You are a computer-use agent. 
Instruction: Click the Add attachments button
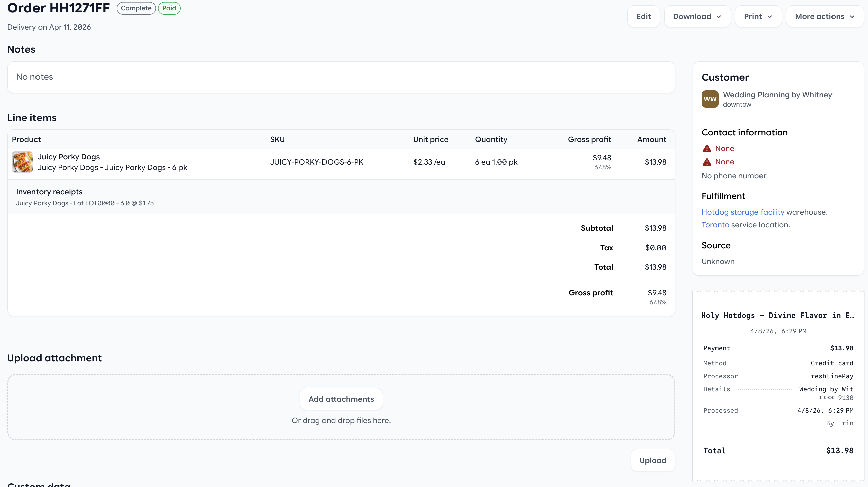coord(341,399)
